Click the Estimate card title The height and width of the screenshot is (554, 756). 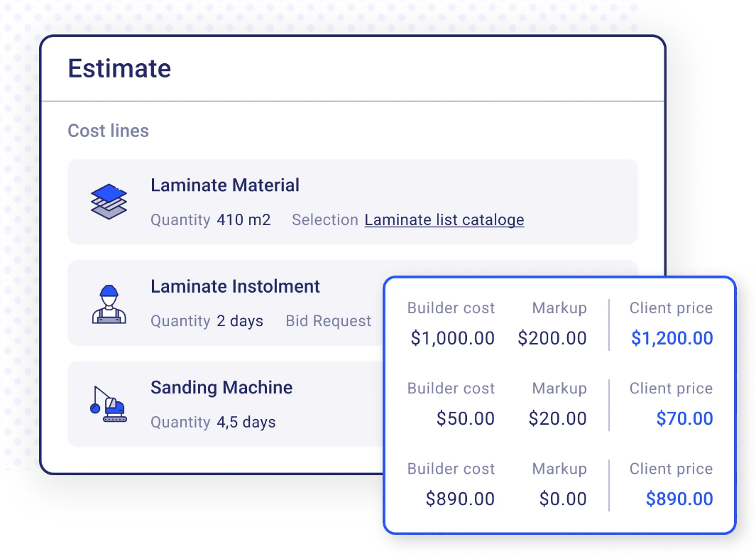click(x=119, y=68)
